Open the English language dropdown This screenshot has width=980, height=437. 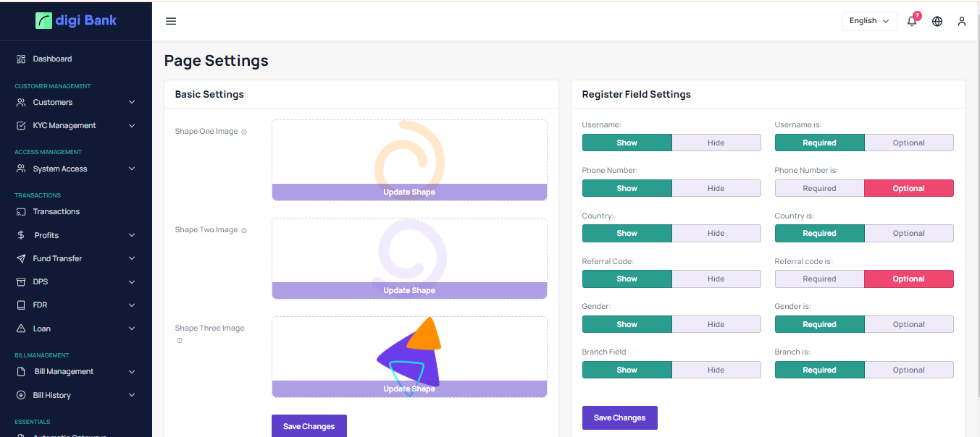click(x=869, y=21)
